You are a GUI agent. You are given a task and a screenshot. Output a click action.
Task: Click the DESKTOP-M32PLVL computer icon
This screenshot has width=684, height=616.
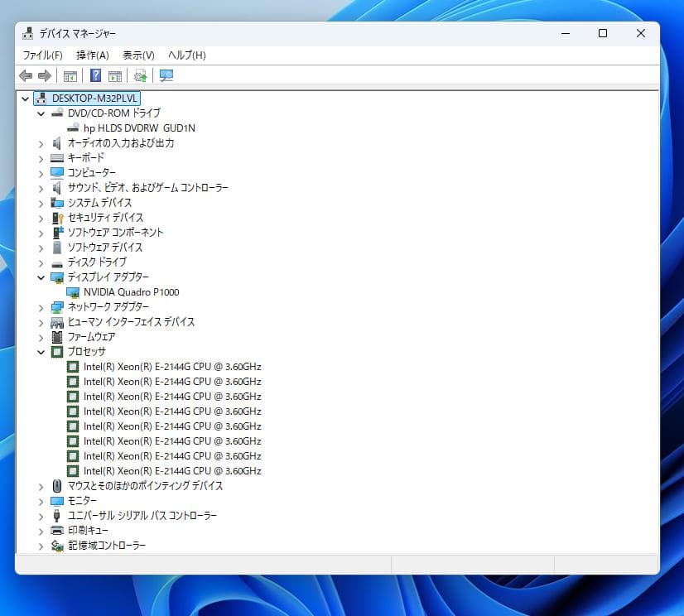pyautogui.click(x=40, y=98)
